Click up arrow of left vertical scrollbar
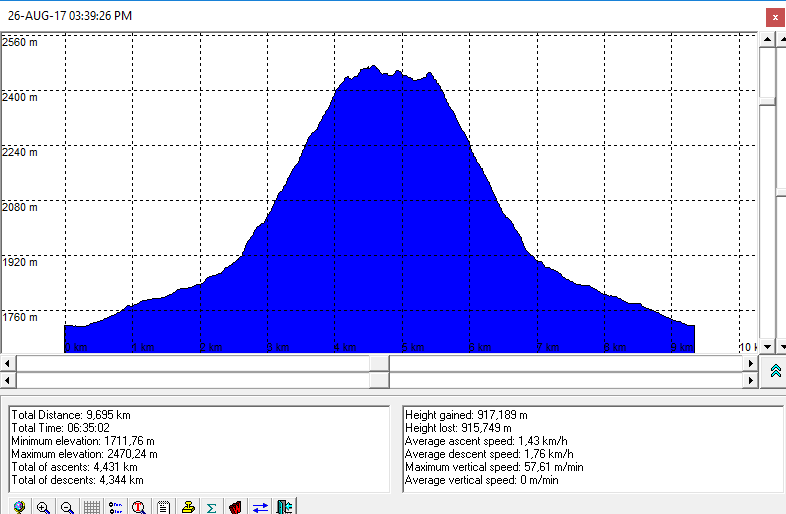 [767, 38]
